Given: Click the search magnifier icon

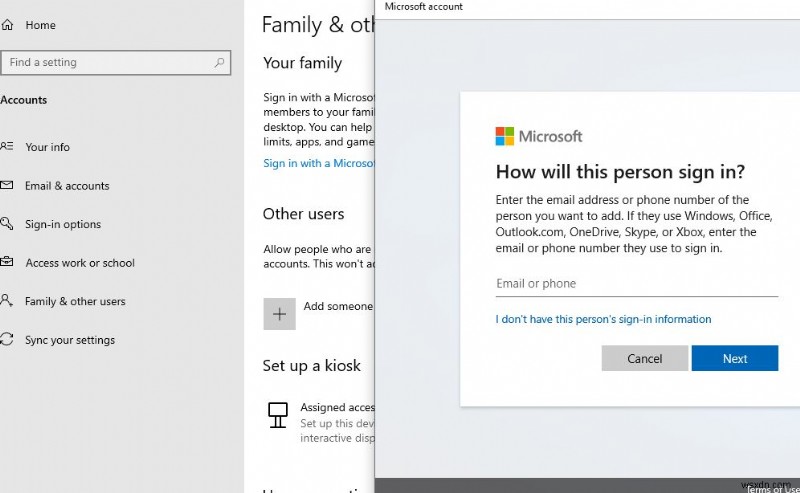Looking at the screenshot, I should pyautogui.click(x=220, y=62).
